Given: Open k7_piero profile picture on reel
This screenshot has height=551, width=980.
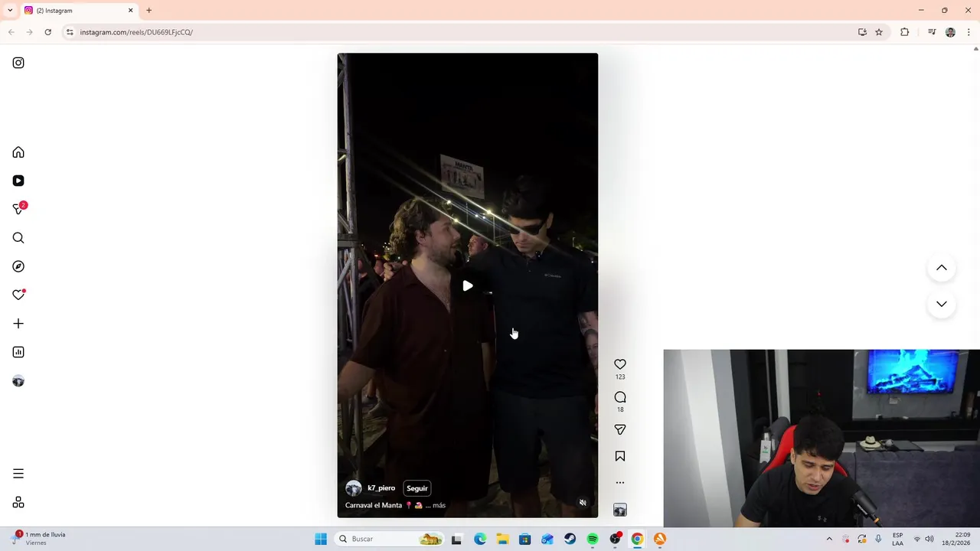Looking at the screenshot, I should click(354, 488).
